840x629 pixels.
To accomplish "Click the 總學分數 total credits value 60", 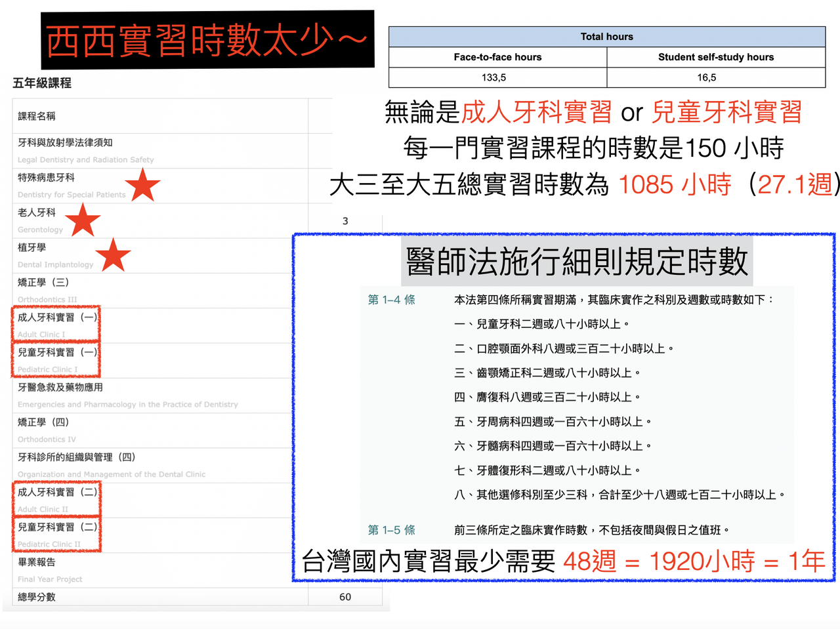I will click(x=345, y=597).
